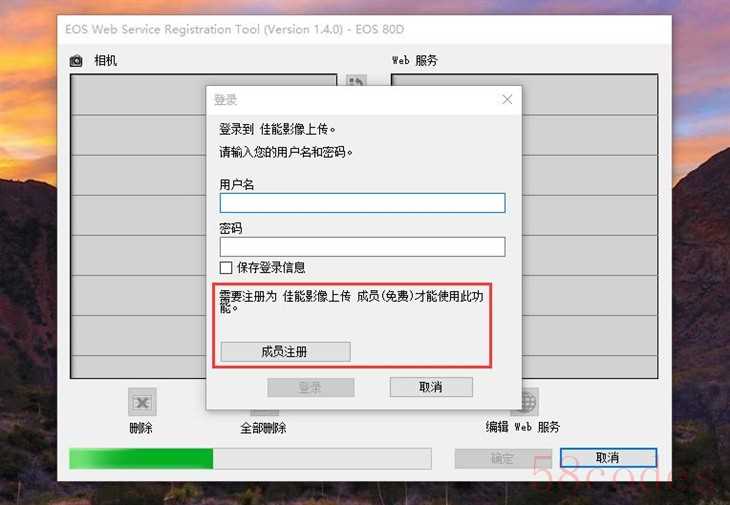
Task: Click the 成员注册 button
Action: coord(285,351)
